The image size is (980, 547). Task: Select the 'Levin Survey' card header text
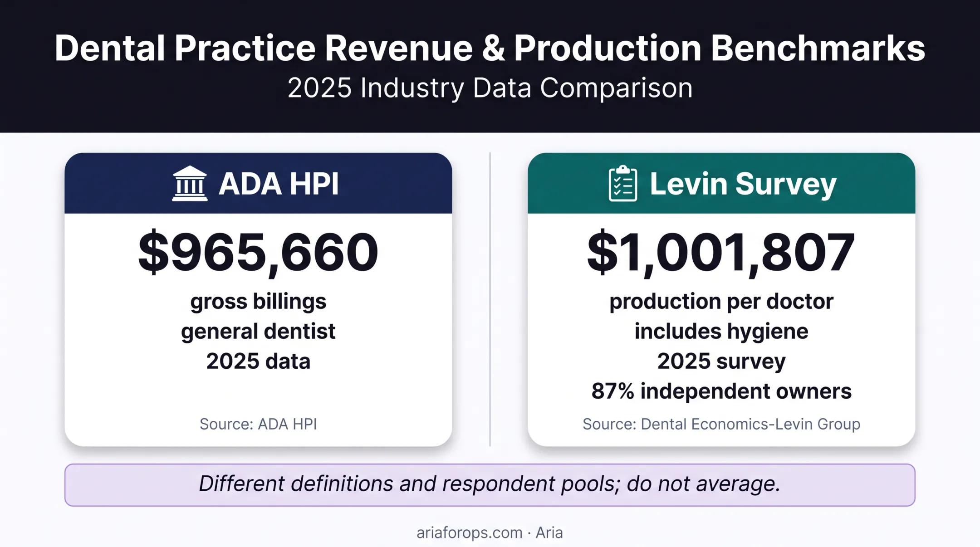[x=743, y=184]
